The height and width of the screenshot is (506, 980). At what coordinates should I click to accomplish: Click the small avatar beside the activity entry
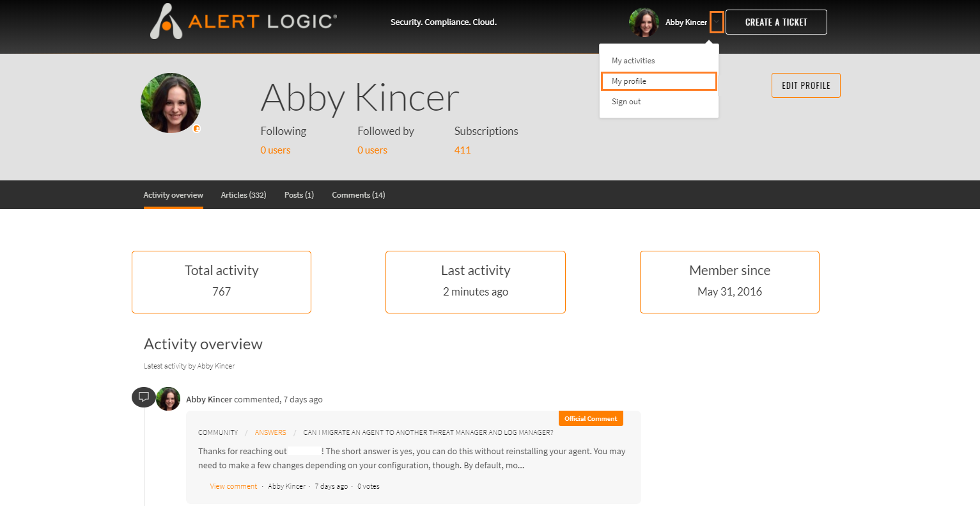168,399
